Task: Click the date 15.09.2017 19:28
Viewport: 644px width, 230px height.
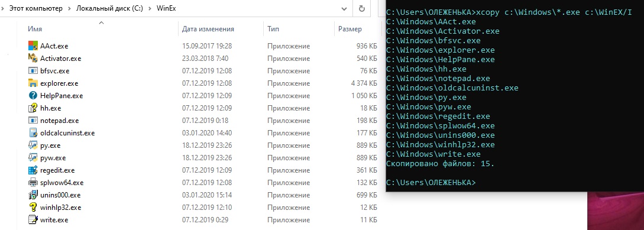Action: click(x=207, y=46)
